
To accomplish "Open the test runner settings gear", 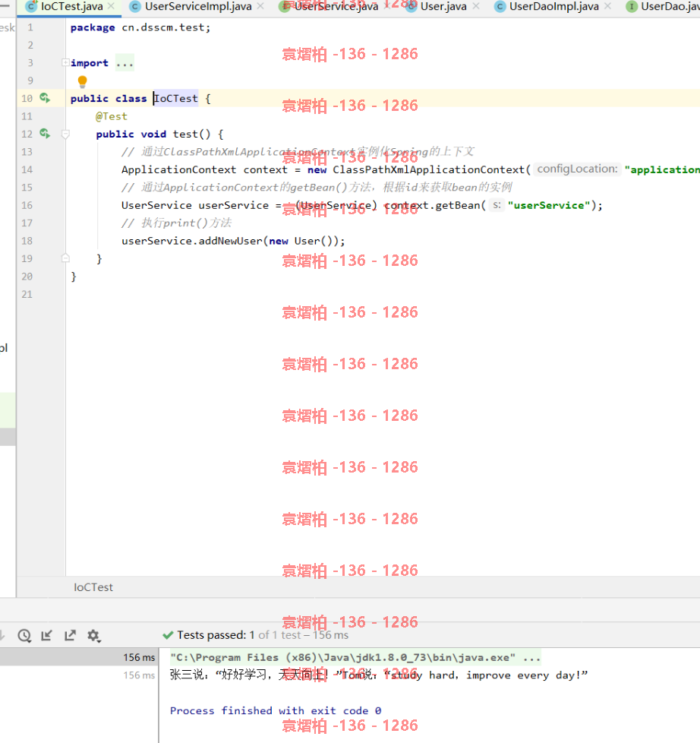I will [94, 635].
